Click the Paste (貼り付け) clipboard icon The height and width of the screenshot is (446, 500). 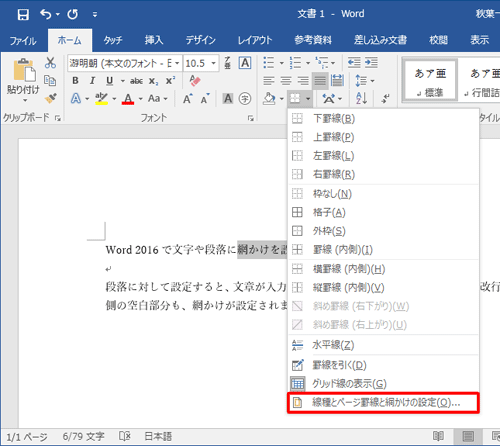click(24, 70)
